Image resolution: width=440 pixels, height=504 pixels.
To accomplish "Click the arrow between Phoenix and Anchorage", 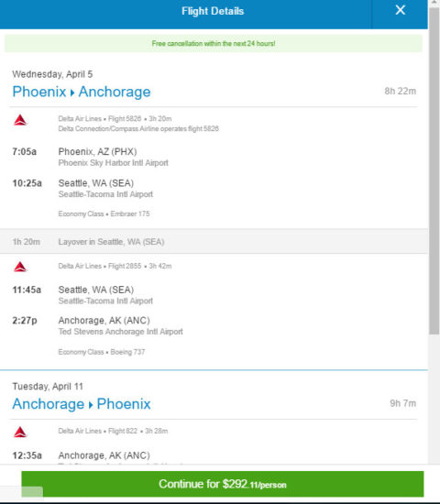I will [72, 93].
